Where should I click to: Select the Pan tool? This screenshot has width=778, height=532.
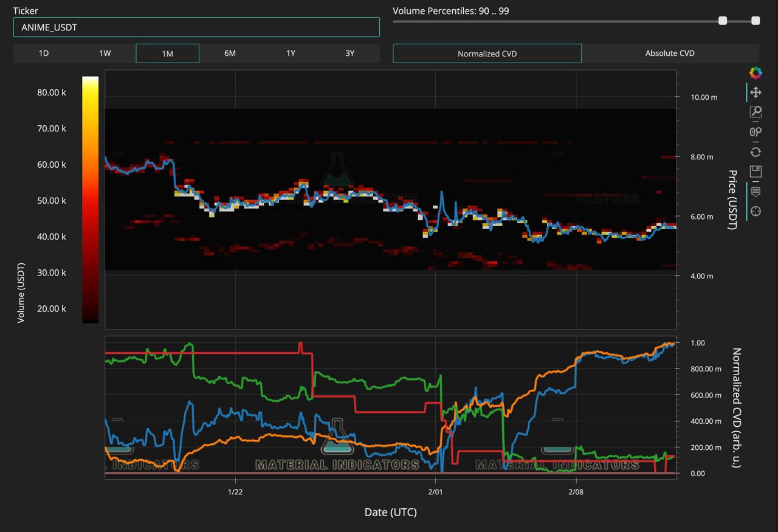pyautogui.click(x=756, y=92)
